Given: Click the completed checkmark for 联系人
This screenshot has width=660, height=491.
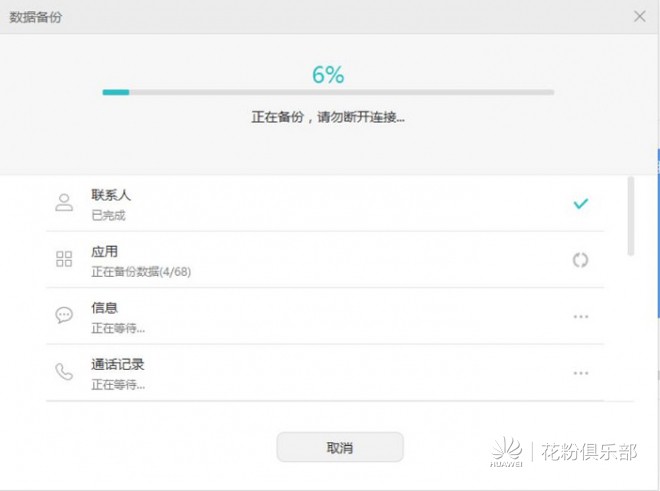Looking at the screenshot, I should point(581,203).
